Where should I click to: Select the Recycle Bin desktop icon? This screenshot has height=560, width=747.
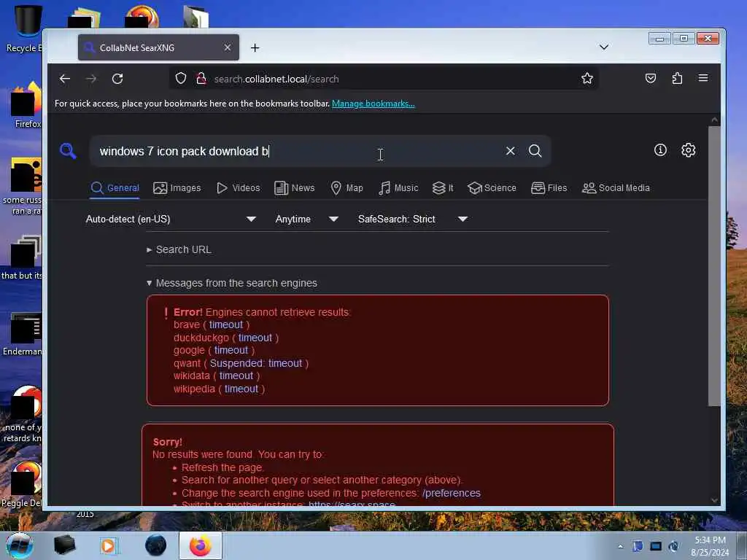[x=26, y=28]
